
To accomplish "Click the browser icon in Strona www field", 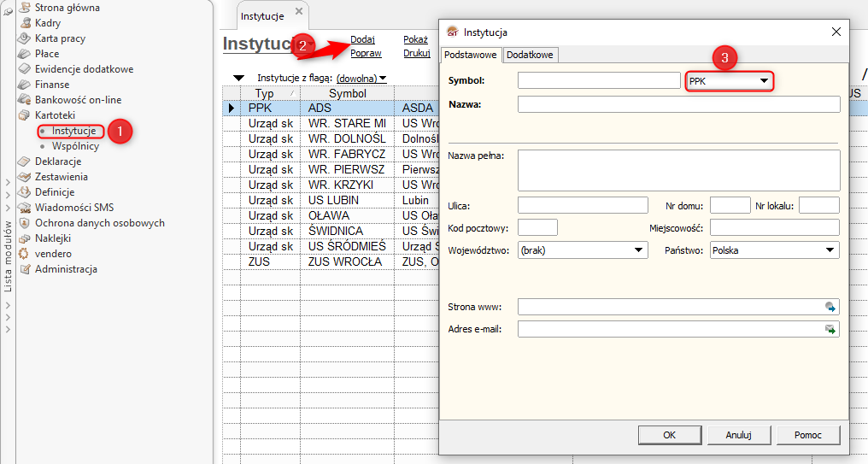I will click(830, 308).
